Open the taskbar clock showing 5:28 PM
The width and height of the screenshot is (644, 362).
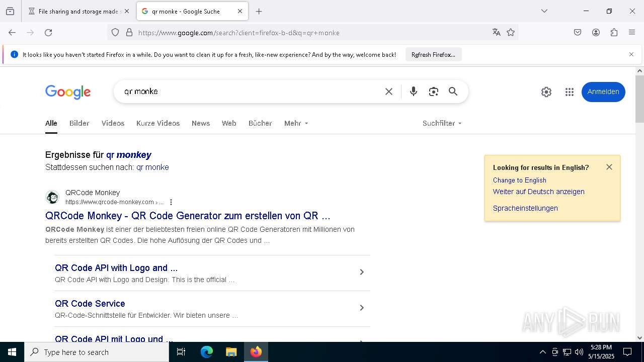click(x=601, y=352)
